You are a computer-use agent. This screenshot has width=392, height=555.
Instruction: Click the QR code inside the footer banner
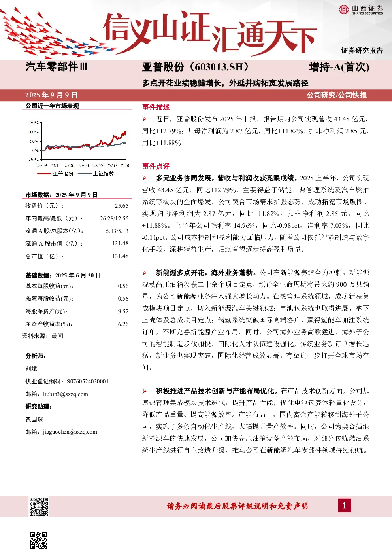click(39, 506)
